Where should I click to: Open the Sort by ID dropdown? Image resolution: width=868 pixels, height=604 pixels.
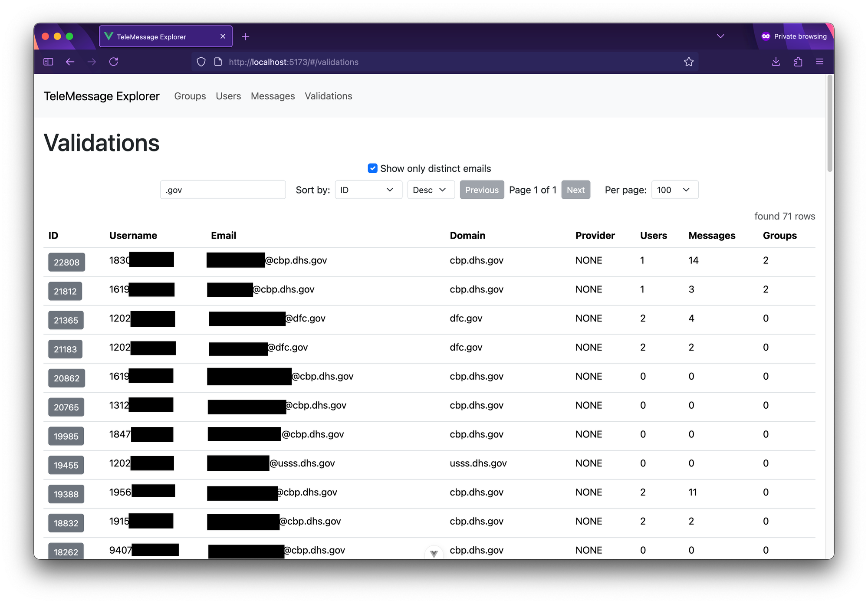point(368,190)
